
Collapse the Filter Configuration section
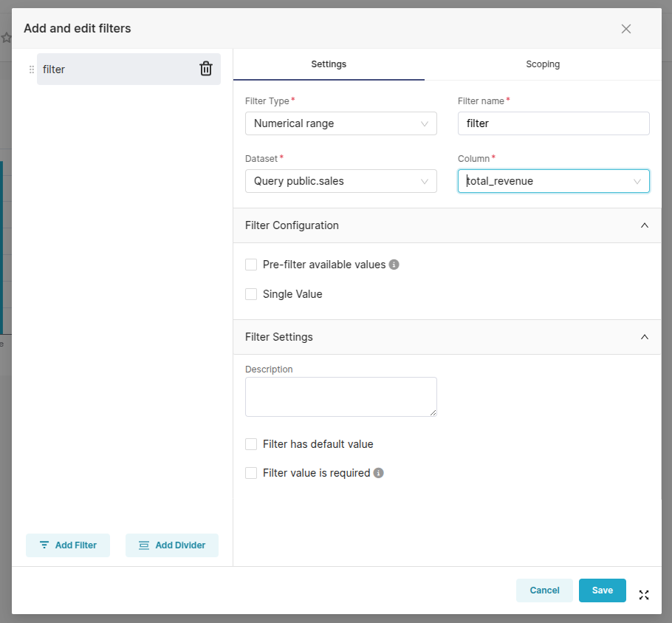click(644, 225)
